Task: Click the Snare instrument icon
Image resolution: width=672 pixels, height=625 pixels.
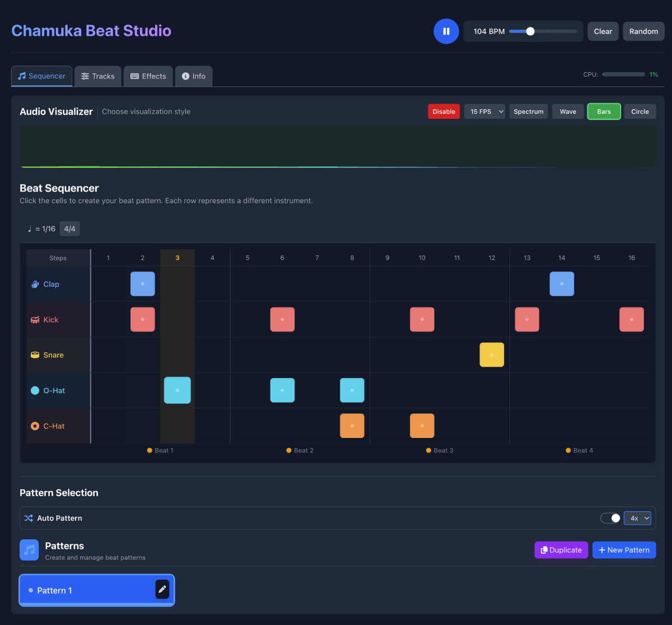Action: 35,355
